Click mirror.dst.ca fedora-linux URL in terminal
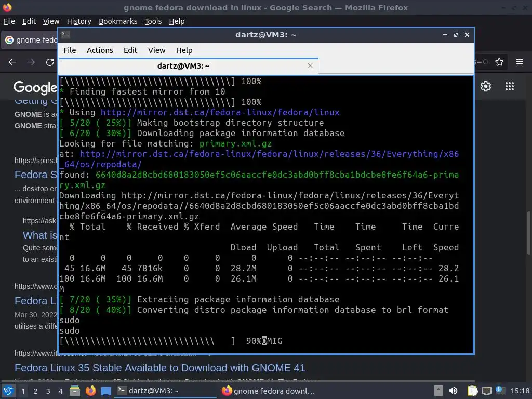 click(x=220, y=112)
